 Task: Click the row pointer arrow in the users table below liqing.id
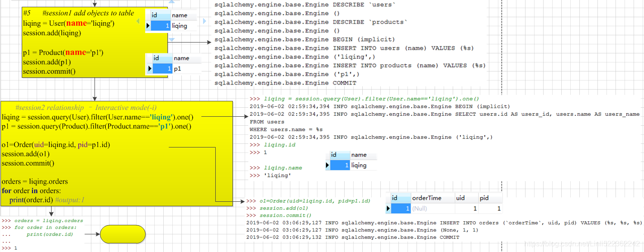coord(328,166)
